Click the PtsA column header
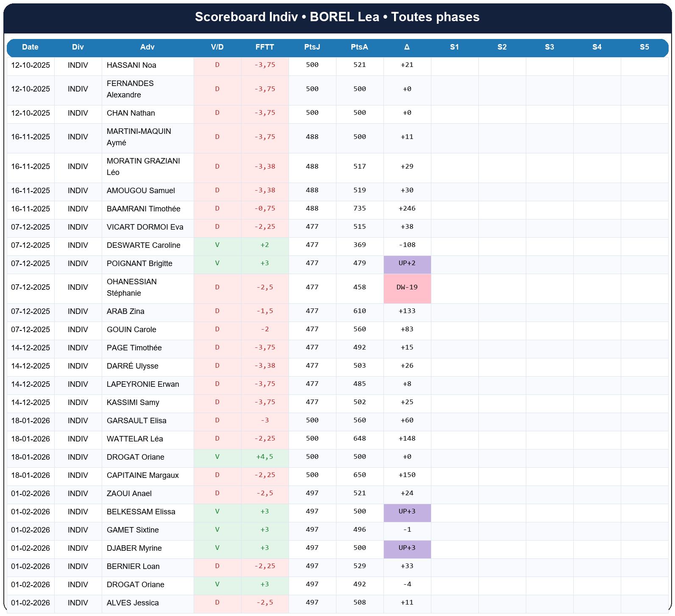The image size is (675, 616). pyautogui.click(x=359, y=47)
